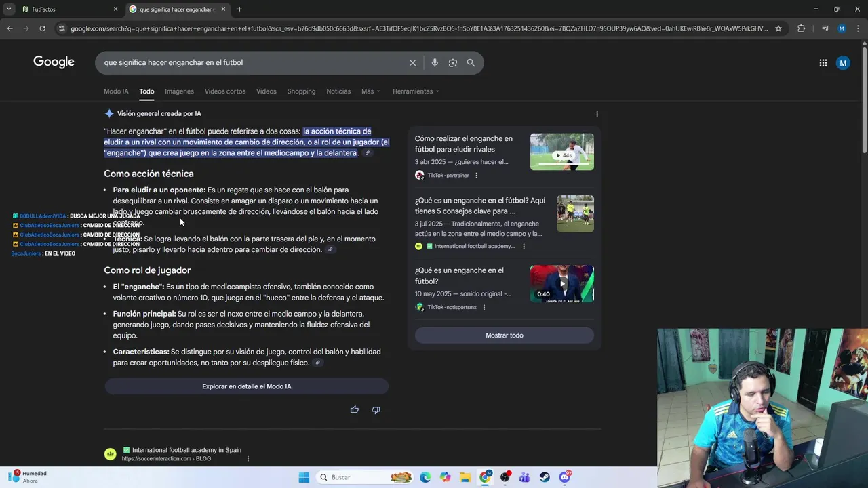This screenshot has height=488, width=868.
Task: Clear the search query with the X icon
Action: click(412, 62)
